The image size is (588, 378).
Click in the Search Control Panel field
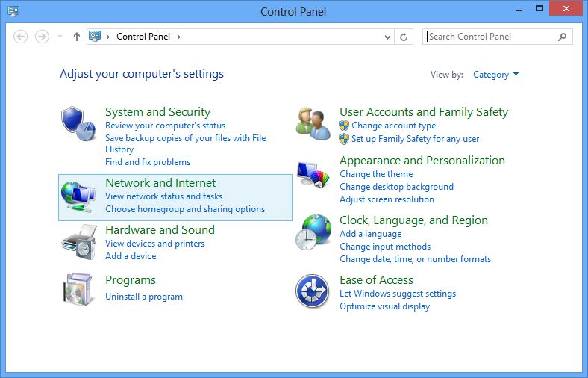(491, 37)
